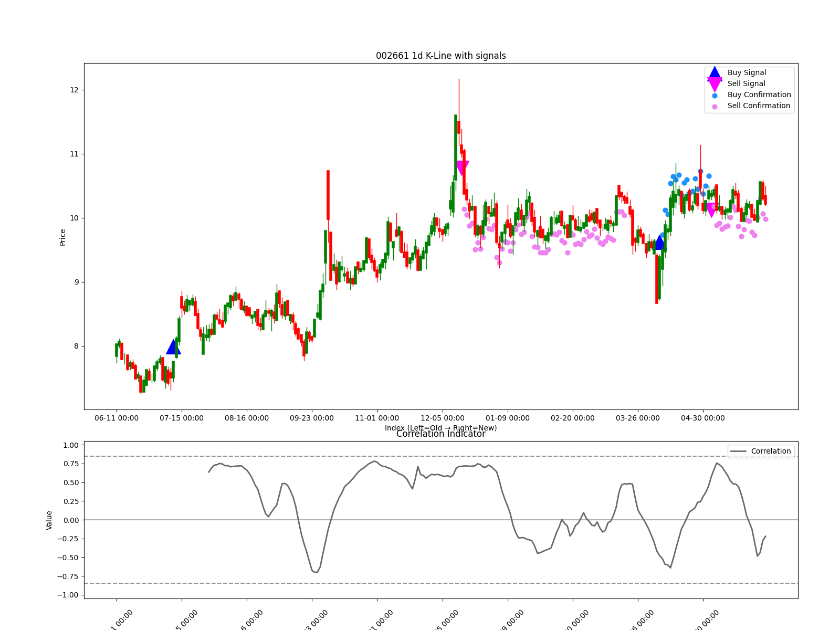Click the '07-15 00:00' x-axis tick label

[x=182, y=418]
